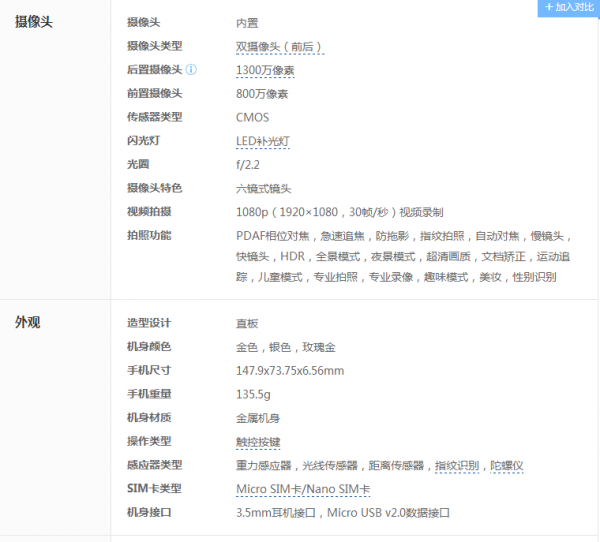600x542 pixels.
Task: Click the 135.5g weight value
Action: click(x=252, y=395)
